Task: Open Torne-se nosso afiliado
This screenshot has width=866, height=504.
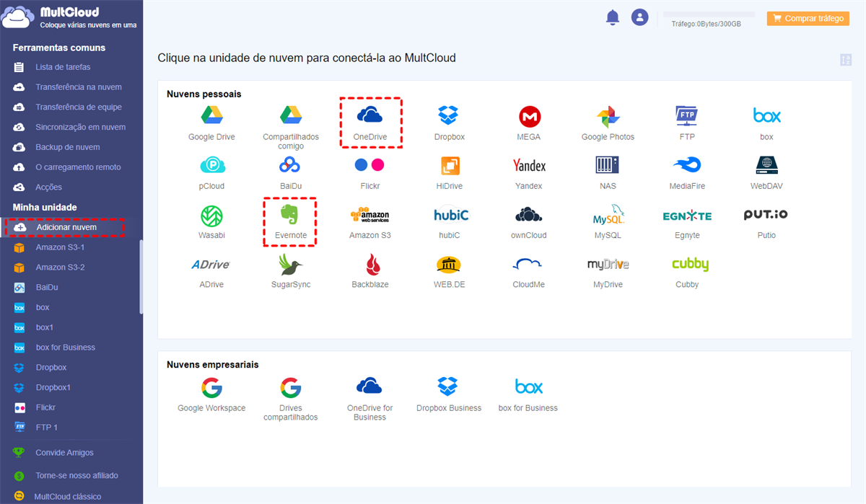Action: tap(76, 476)
